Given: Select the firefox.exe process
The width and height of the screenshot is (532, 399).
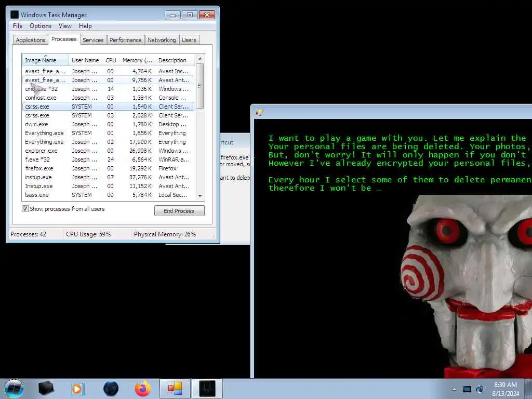Looking at the screenshot, I should point(109,168).
